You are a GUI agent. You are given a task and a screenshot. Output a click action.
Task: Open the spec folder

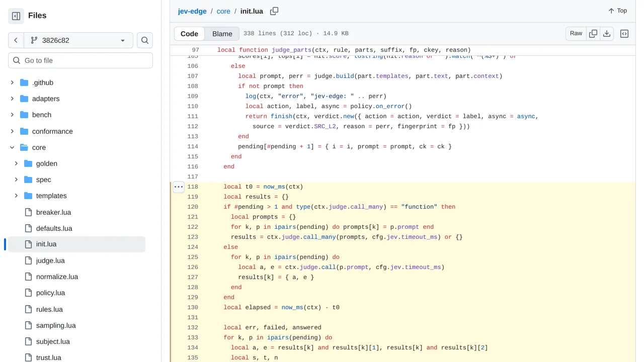pos(44,179)
